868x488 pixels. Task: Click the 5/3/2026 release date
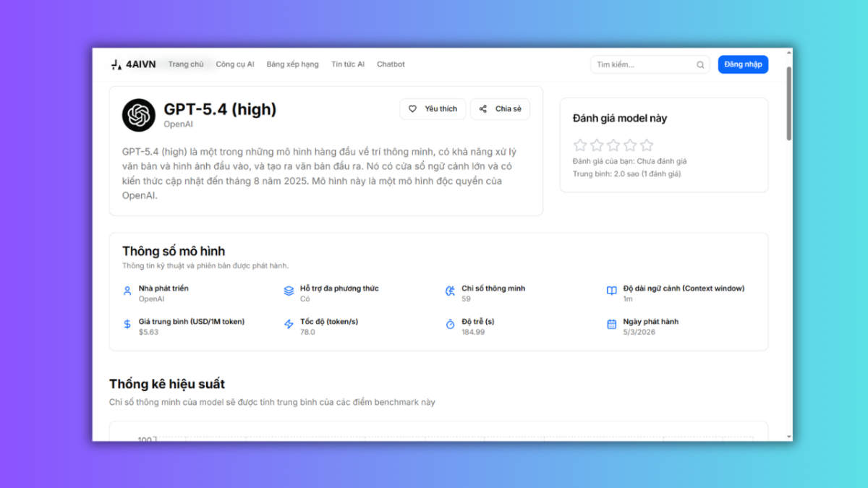(639, 332)
